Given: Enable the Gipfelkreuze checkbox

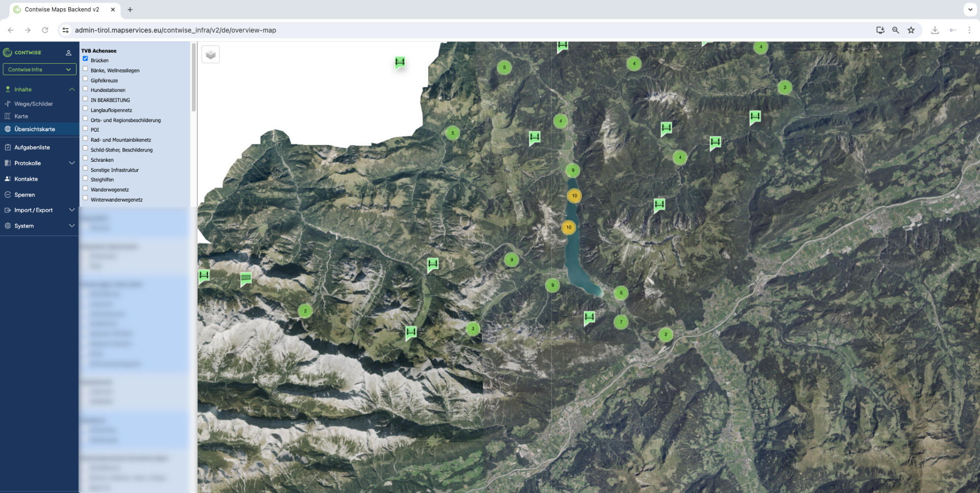Looking at the screenshot, I should click(85, 79).
